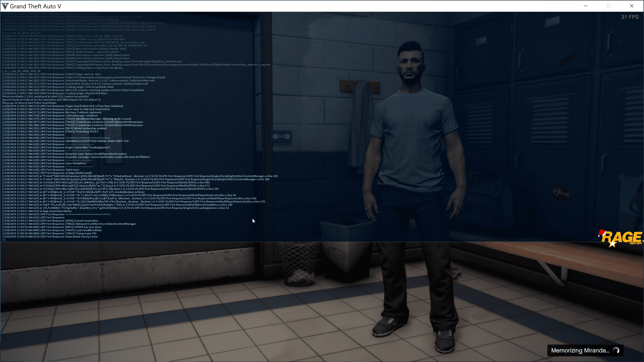Screen dimensions: 644x362
Task: Minimize the Grand Theft Auto V window
Action: (x=585, y=6)
